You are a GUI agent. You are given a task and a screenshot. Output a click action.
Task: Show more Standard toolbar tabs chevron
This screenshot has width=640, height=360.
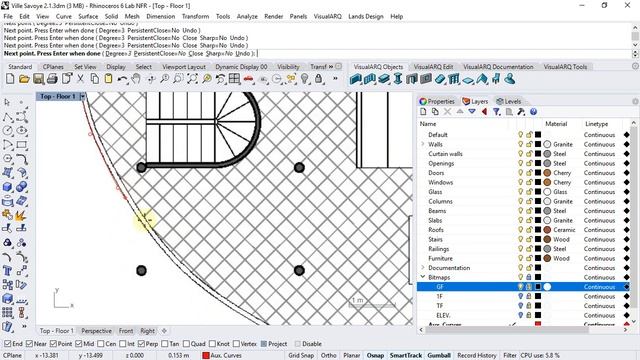coord(331,67)
